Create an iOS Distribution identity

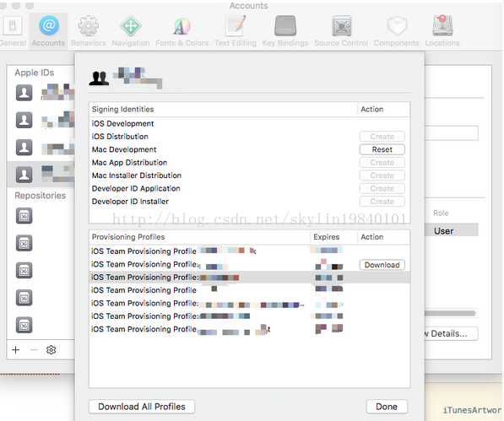pos(382,137)
